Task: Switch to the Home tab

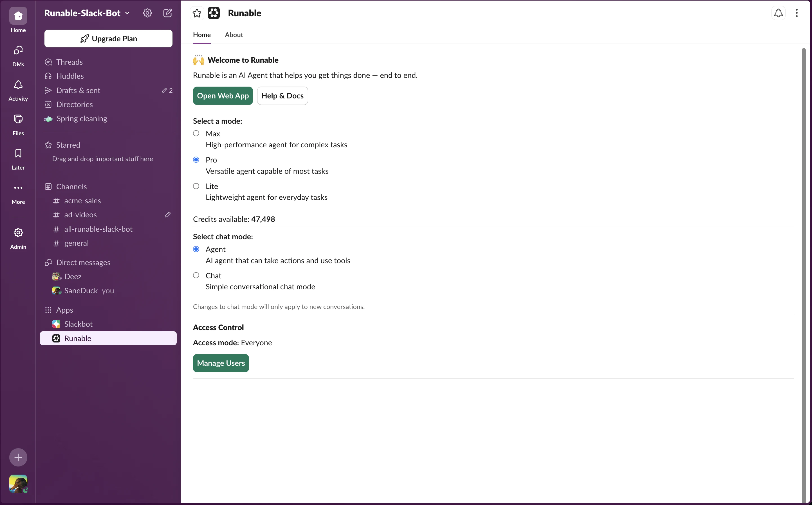Action: [202, 35]
